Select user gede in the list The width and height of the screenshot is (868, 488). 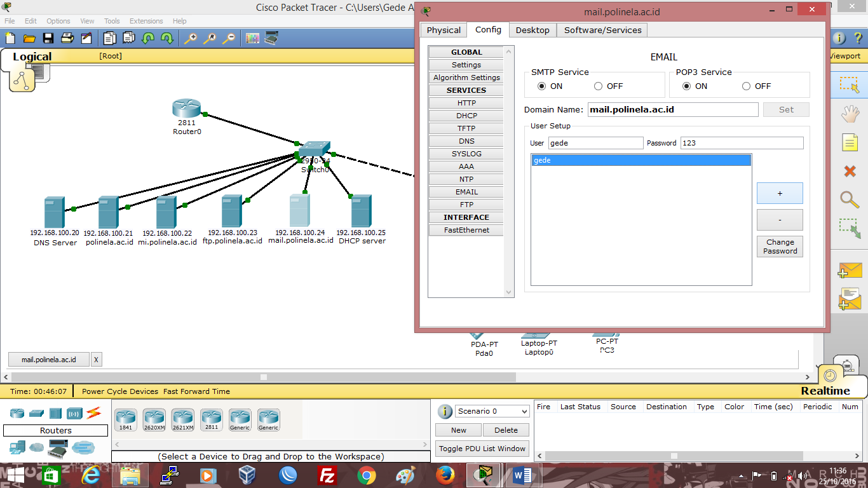pyautogui.click(x=641, y=160)
